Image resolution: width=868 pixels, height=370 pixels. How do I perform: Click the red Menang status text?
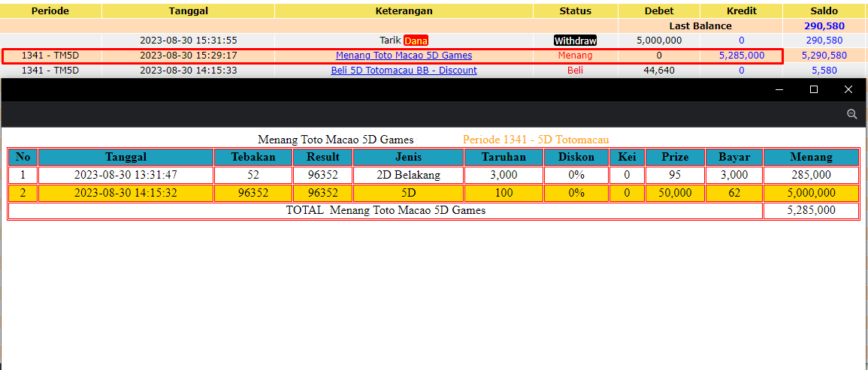click(x=575, y=56)
